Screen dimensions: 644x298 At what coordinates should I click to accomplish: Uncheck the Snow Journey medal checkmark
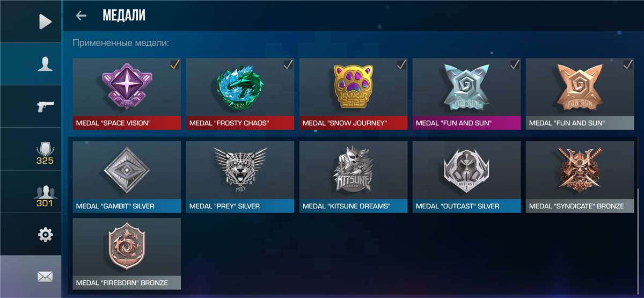click(x=401, y=65)
